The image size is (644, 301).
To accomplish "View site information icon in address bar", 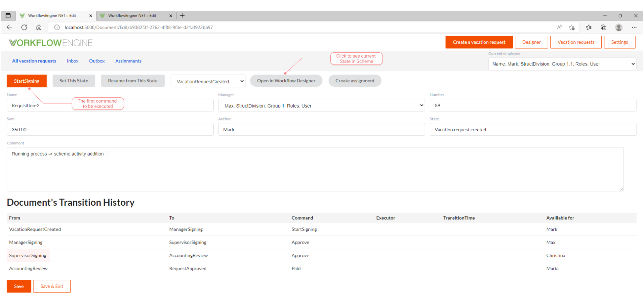I will 57,27.
